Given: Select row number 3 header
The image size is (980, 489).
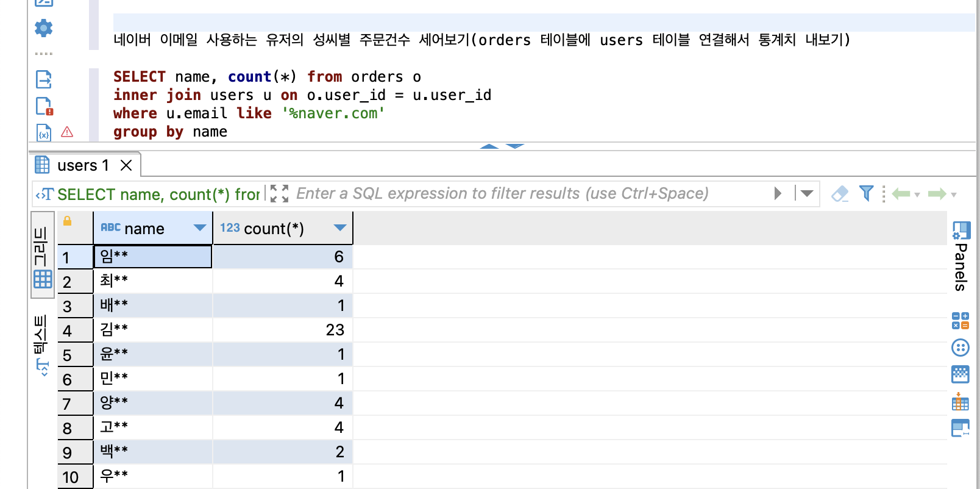Looking at the screenshot, I should coord(75,306).
